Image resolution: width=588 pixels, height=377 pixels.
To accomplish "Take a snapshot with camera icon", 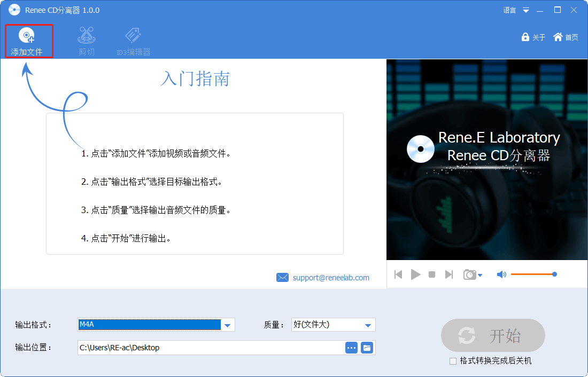I will [469, 274].
